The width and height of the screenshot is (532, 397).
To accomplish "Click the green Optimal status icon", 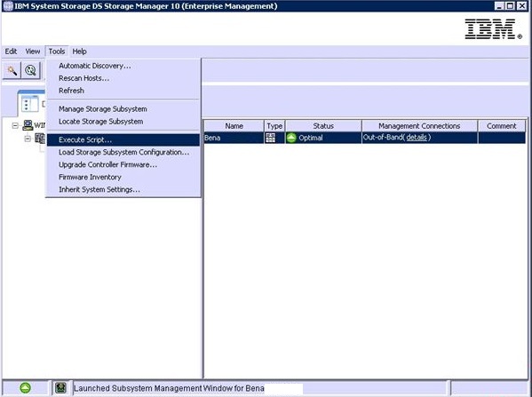I will [291, 138].
